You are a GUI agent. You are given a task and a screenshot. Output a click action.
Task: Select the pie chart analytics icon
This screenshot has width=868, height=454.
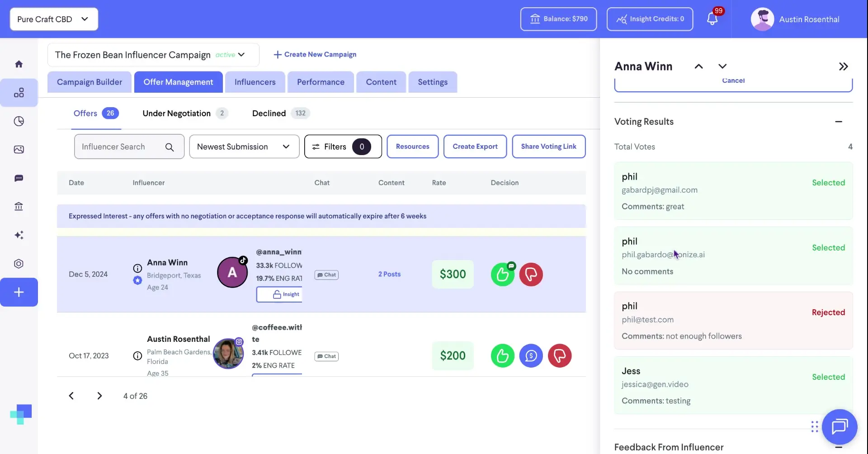[19, 121]
